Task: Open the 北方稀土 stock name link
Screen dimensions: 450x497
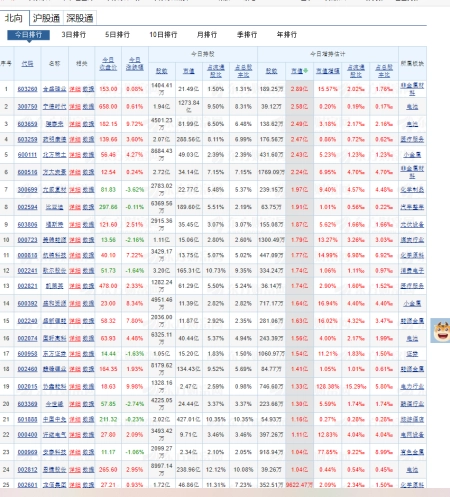Action: pyautogui.click(x=55, y=155)
